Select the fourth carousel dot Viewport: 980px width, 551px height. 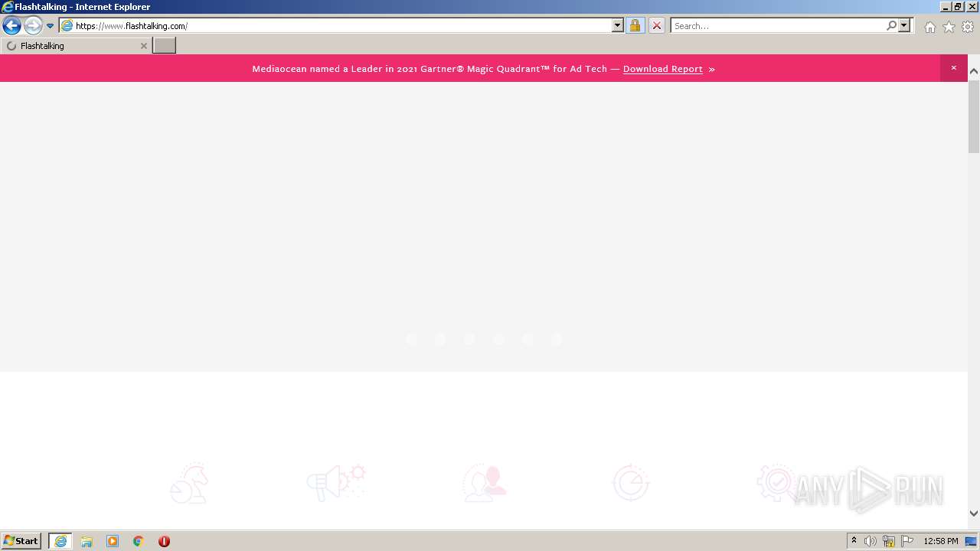coord(498,339)
